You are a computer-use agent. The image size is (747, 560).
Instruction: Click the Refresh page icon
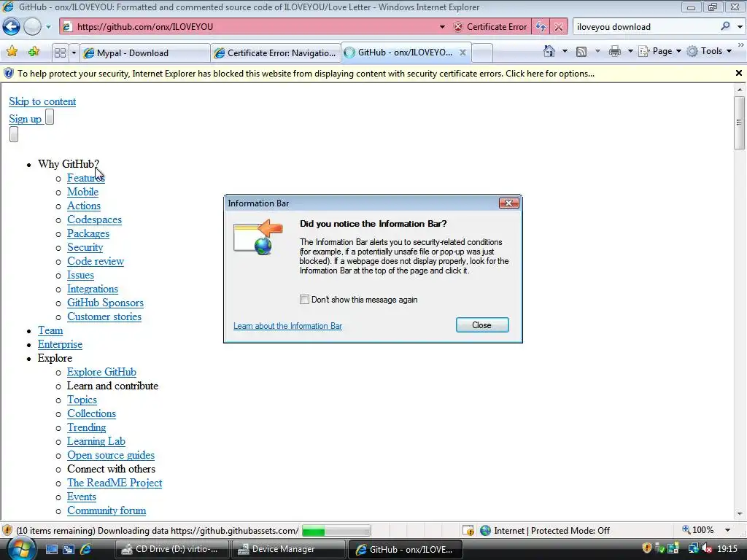(541, 27)
